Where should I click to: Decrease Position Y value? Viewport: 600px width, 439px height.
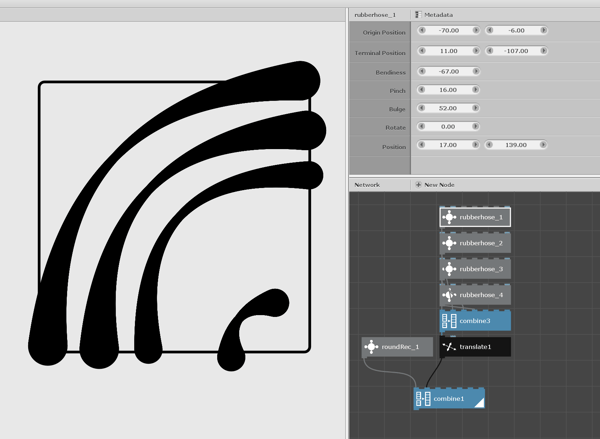tap(489, 145)
